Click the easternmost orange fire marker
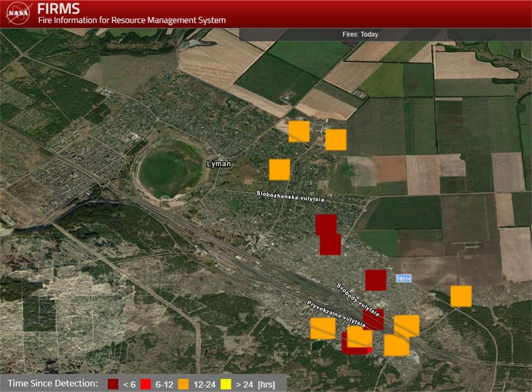Image resolution: width=532 pixels, height=392 pixels. tap(461, 296)
